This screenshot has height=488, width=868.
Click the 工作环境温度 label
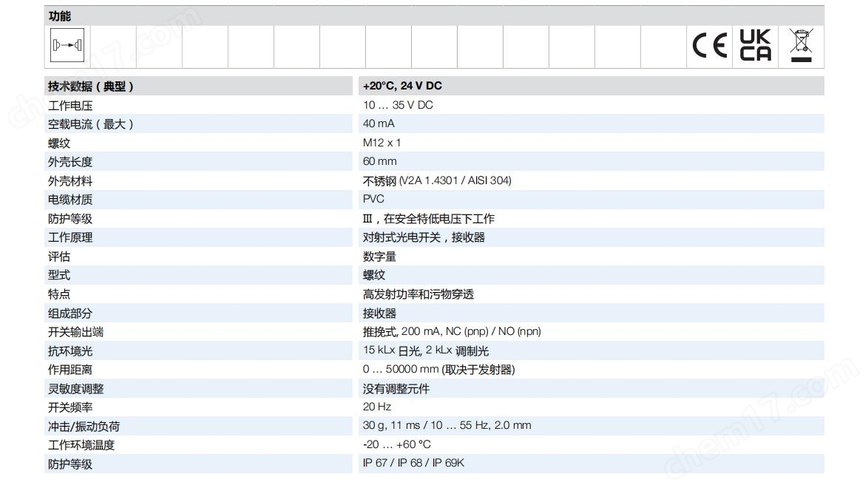coord(81,445)
